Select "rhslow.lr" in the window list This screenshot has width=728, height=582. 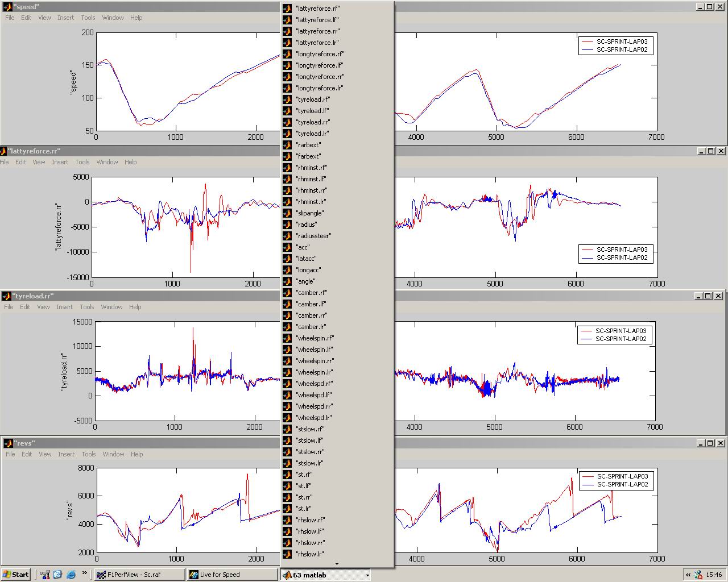click(337, 554)
